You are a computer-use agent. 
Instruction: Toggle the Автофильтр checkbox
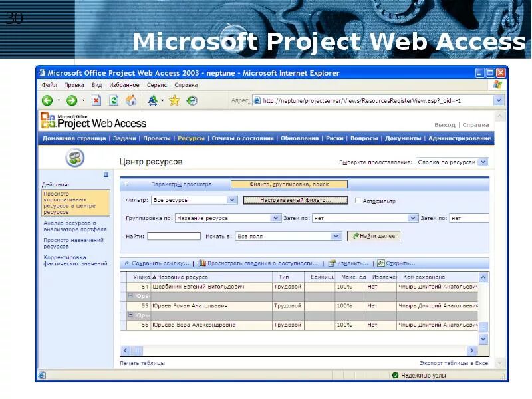pyautogui.click(x=358, y=200)
